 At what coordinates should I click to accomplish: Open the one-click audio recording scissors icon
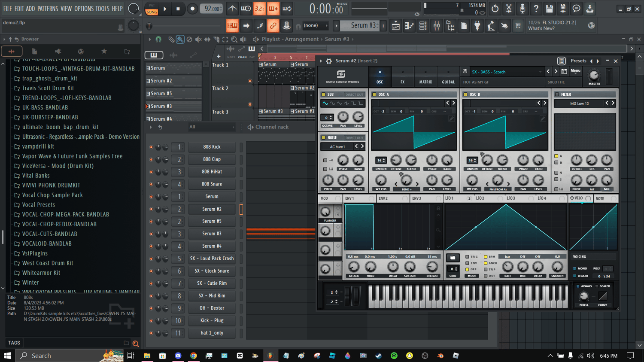point(509,9)
